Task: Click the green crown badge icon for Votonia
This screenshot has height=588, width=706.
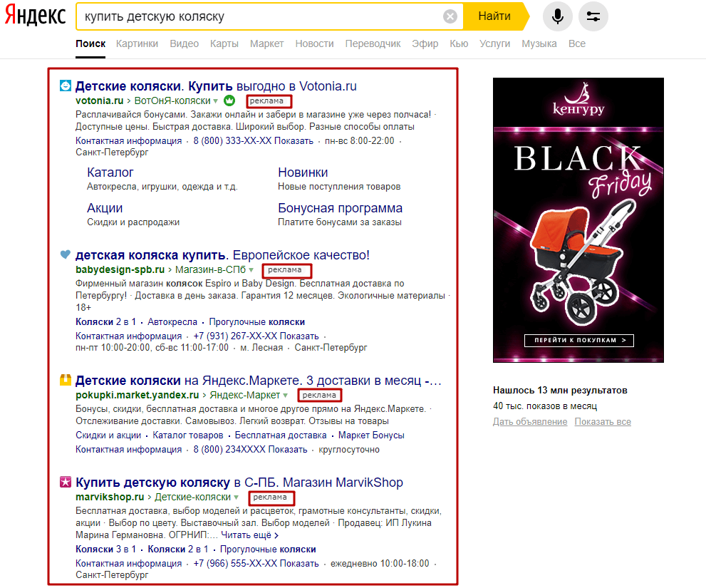Action: [229, 100]
